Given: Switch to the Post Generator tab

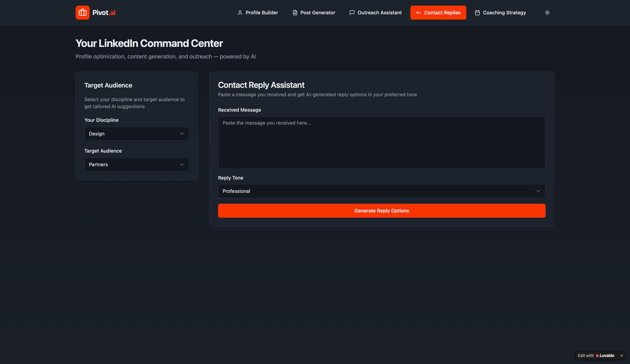Looking at the screenshot, I should (314, 13).
